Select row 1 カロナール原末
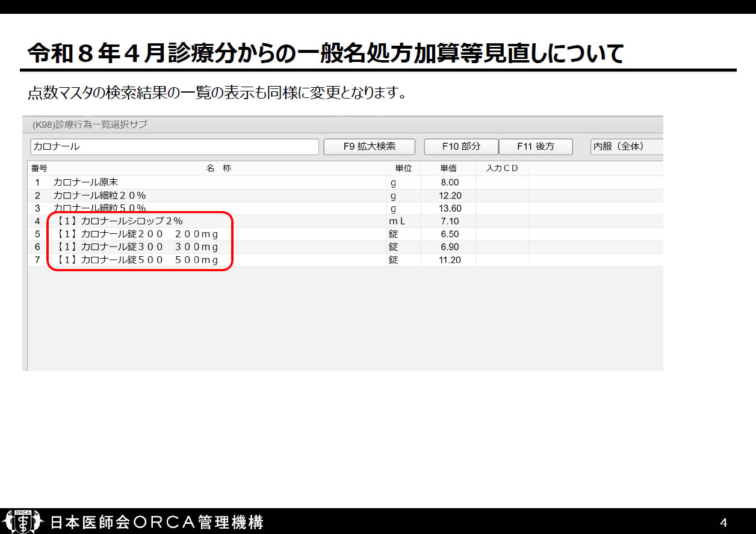 coord(90,182)
